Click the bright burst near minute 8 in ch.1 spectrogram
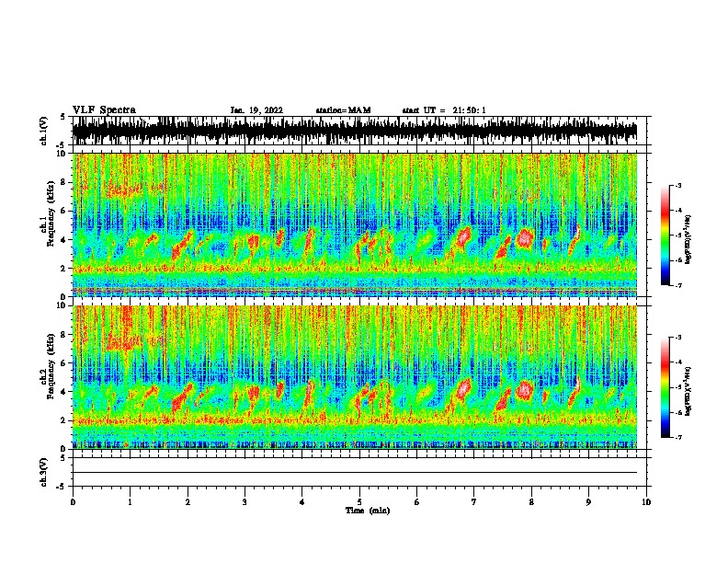Screen dimensions: 728x563 525,238
